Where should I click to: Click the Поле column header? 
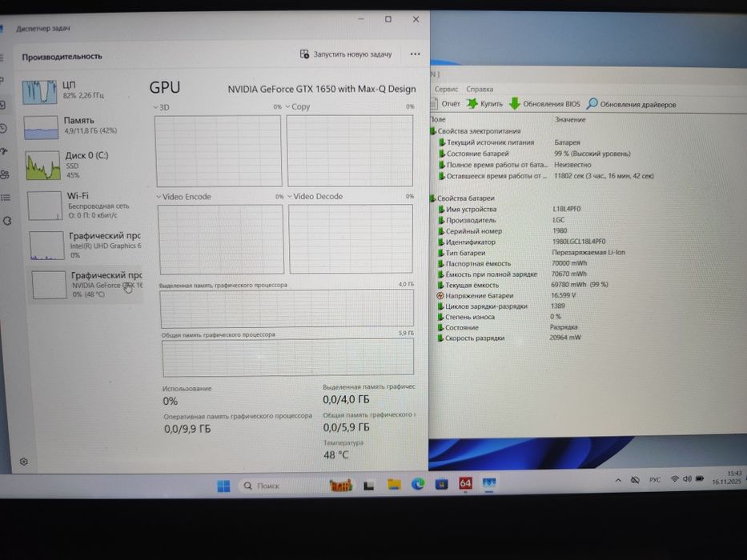pyautogui.click(x=438, y=119)
